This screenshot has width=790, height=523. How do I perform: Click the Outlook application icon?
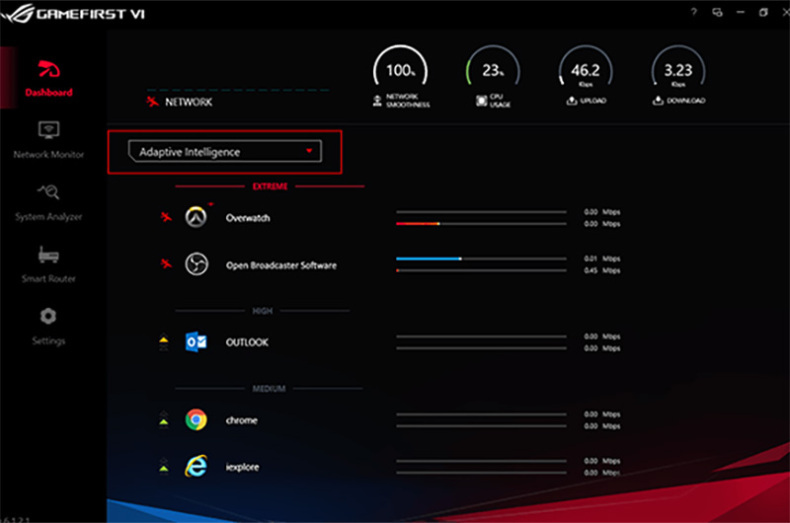pos(196,342)
